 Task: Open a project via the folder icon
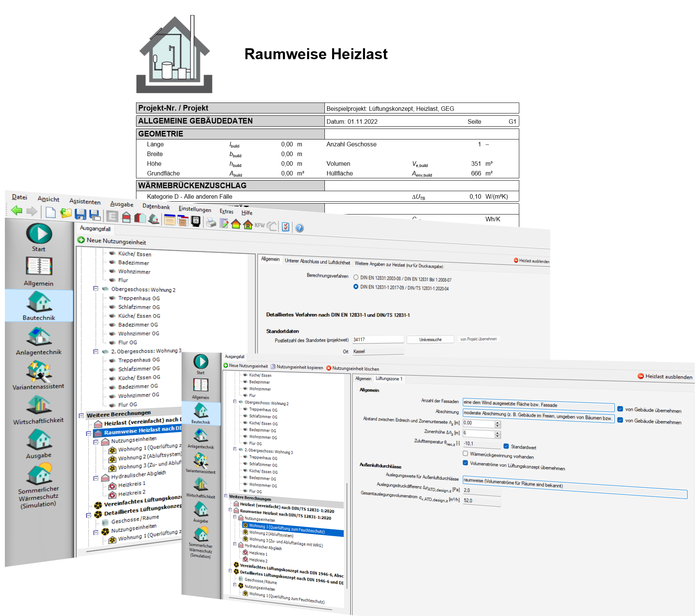pos(66,213)
